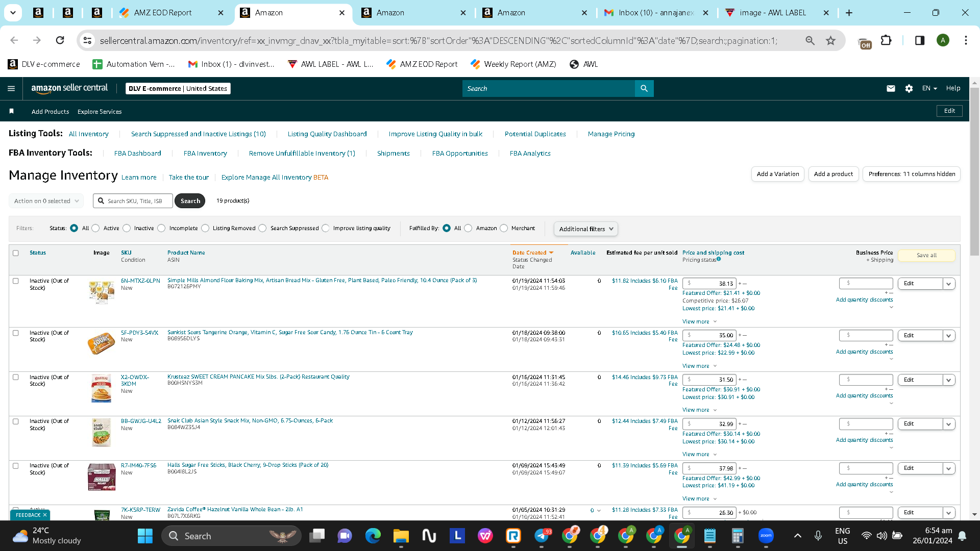Open the Seller Central settings gear
This screenshot has height=551, width=980.
[x=909, y=88]
